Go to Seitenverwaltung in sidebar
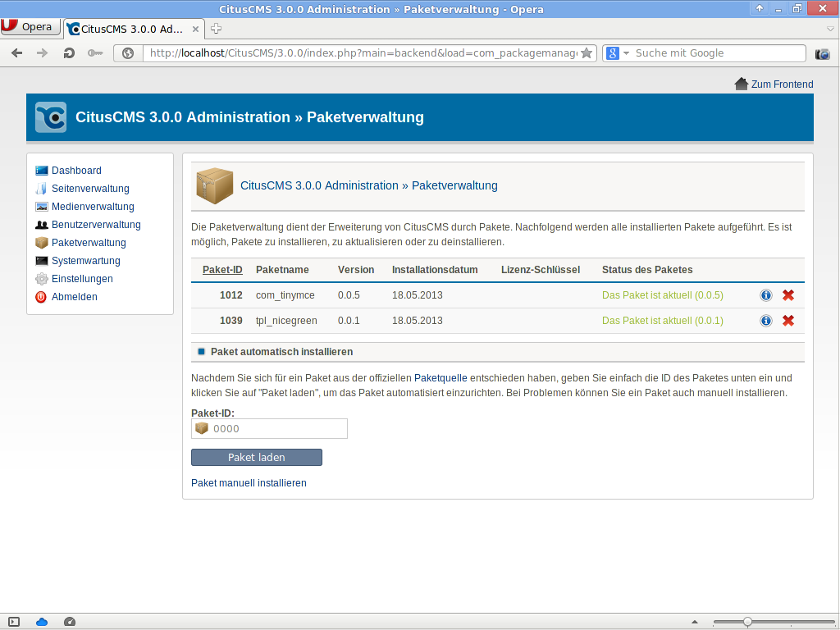The width and height of the screenshot is (840, 630). [x=90, y=189]
